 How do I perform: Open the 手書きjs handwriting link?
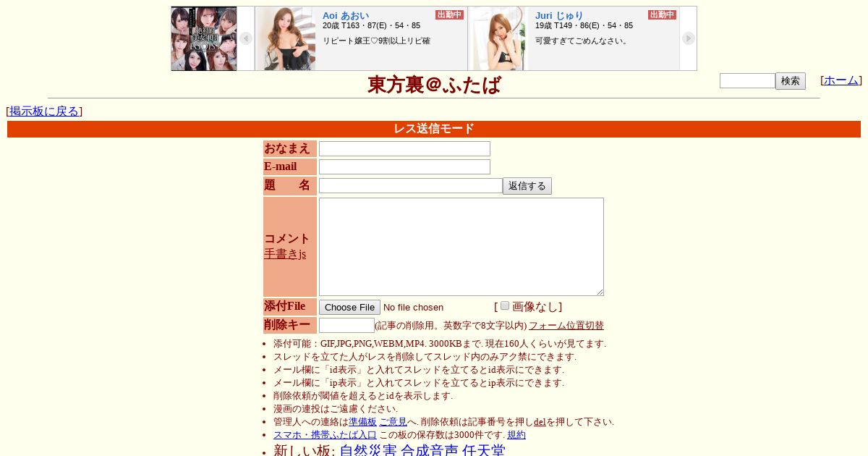tap(285, 254)
